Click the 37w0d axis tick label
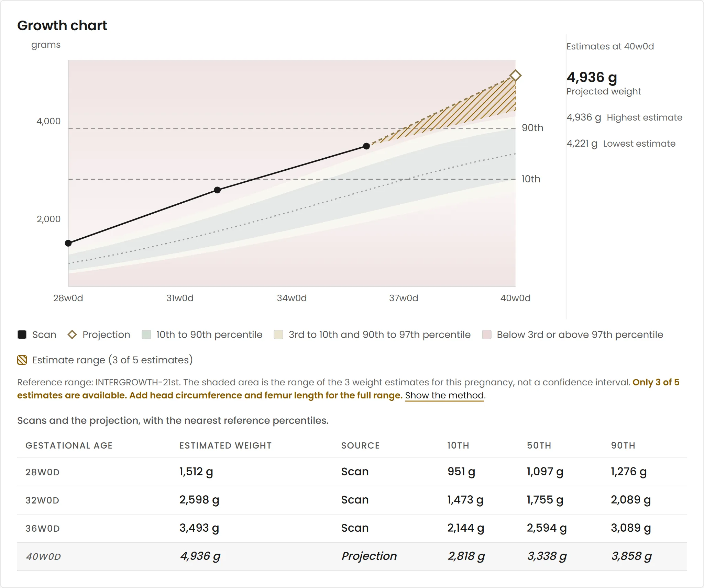The image size is (704, 588). 404,298
